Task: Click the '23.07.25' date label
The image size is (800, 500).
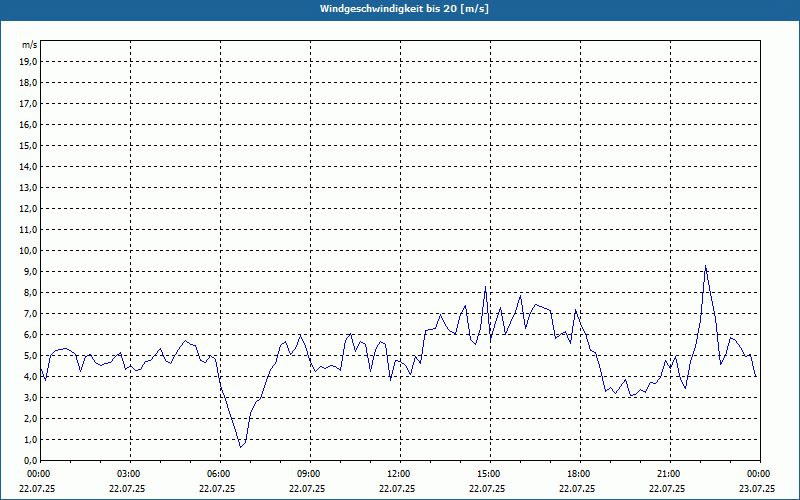Action: [757, 488]
